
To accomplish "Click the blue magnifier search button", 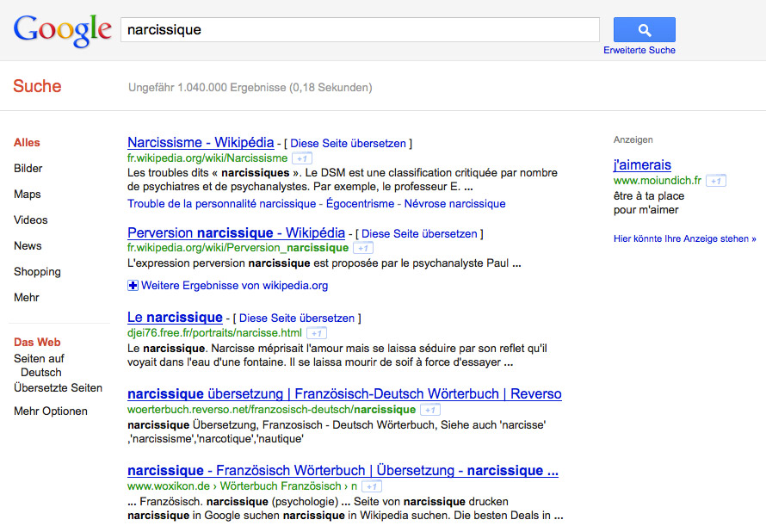I will tap(644, 30).
